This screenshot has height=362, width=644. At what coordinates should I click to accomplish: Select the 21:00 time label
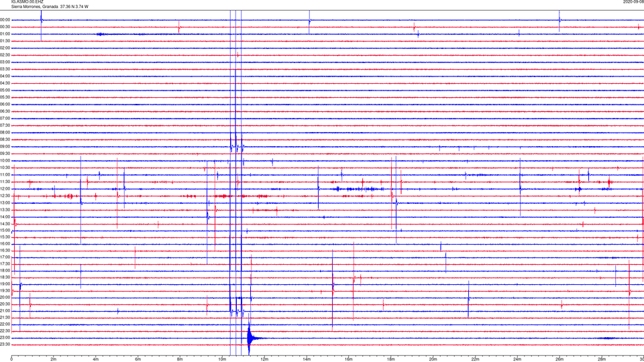[x=5, y=311]
